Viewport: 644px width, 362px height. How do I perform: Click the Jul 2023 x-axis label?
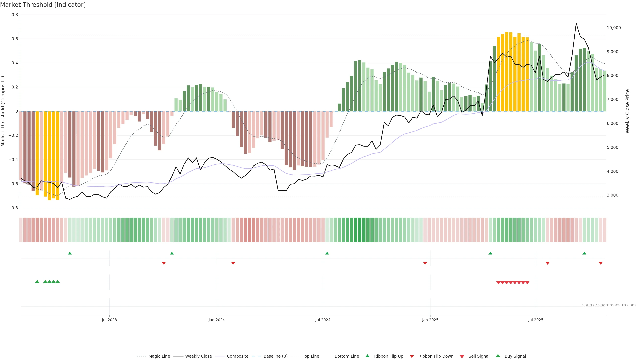(109, 320)
